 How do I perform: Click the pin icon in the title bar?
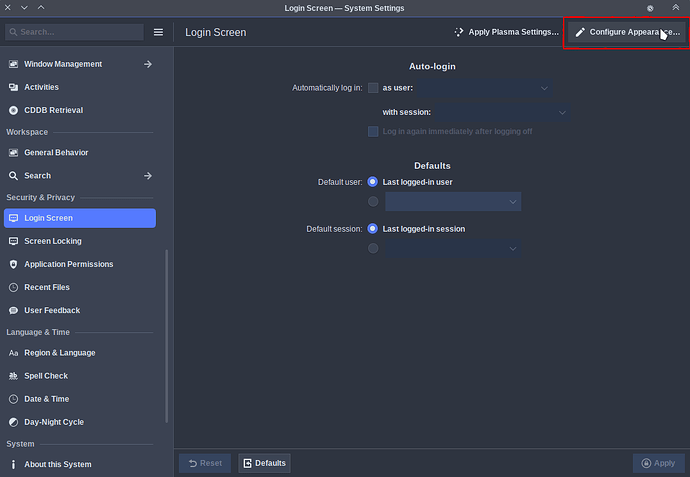click(650, 8)
